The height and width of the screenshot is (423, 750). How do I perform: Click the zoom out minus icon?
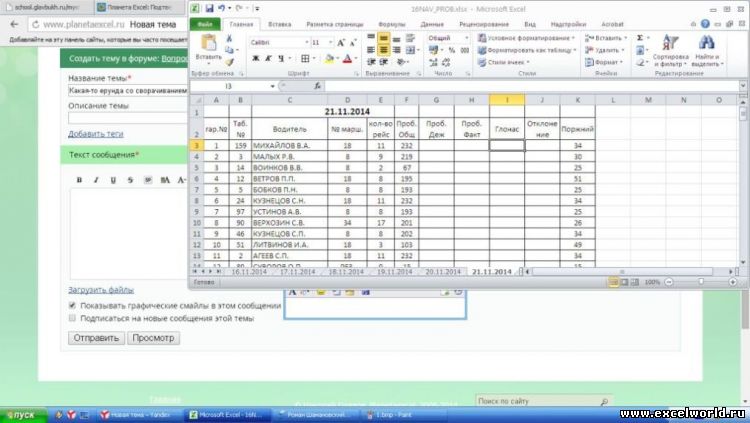[x=669, y=282]
